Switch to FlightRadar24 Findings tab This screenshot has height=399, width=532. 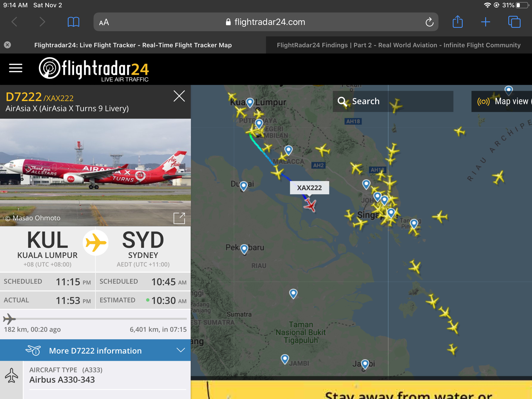click(399, 45)
